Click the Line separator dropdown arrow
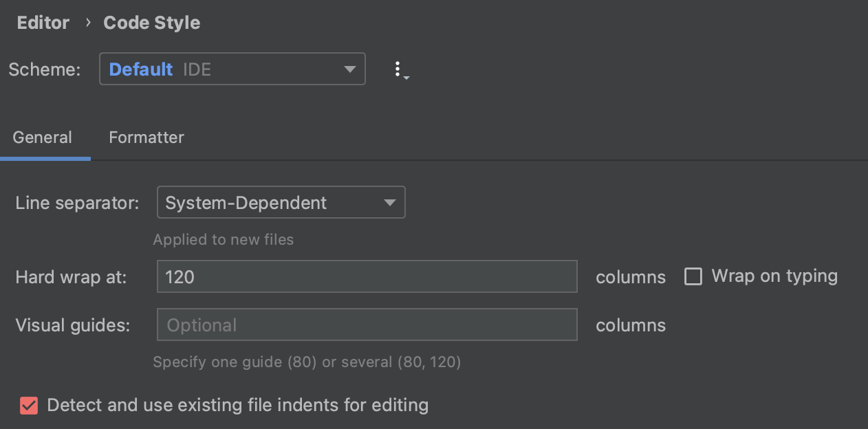 [390, 203]
